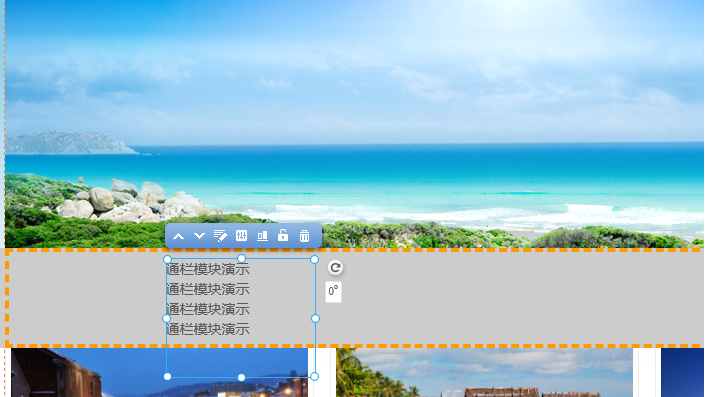Screen dimensions: 705x397
Task: Open the settings sliders icon in module toolbar
Action: click(x=241, y=235)
